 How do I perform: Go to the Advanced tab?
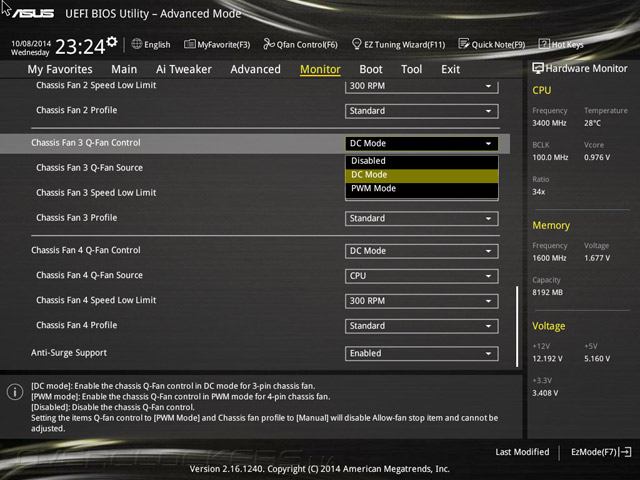[256, 69]
